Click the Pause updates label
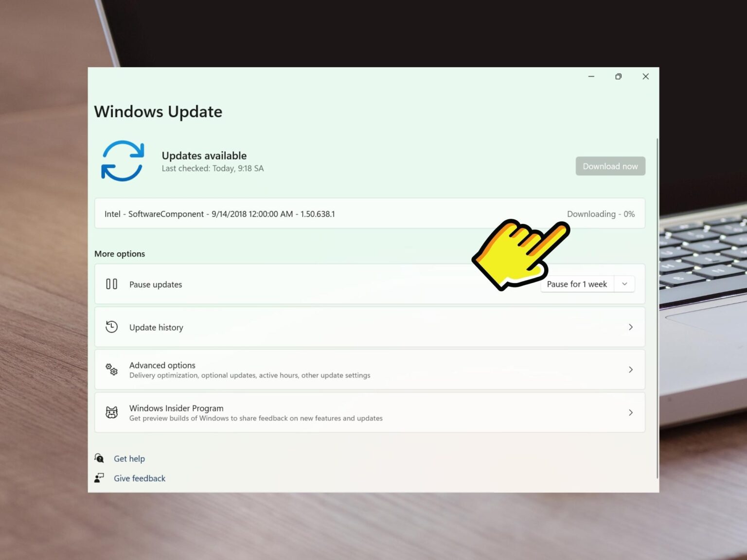The width and height of the screenshot is (747, 560). coord(156,284)
